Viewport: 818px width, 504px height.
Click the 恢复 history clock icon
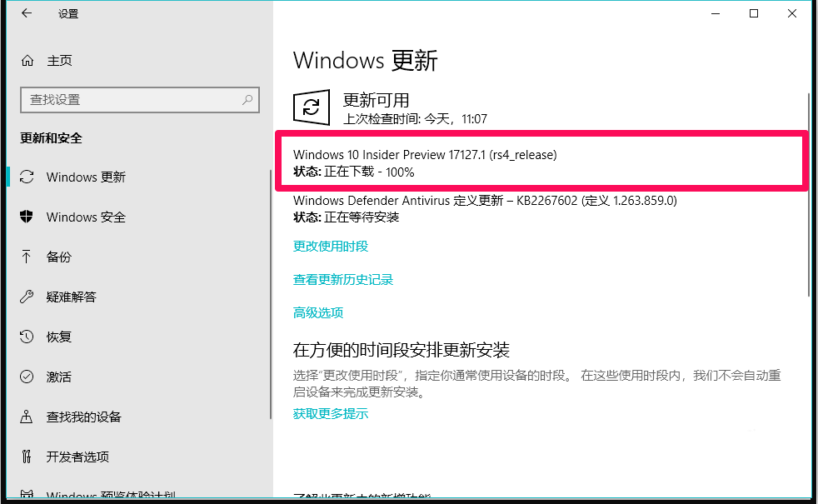[x=27, y=337]
